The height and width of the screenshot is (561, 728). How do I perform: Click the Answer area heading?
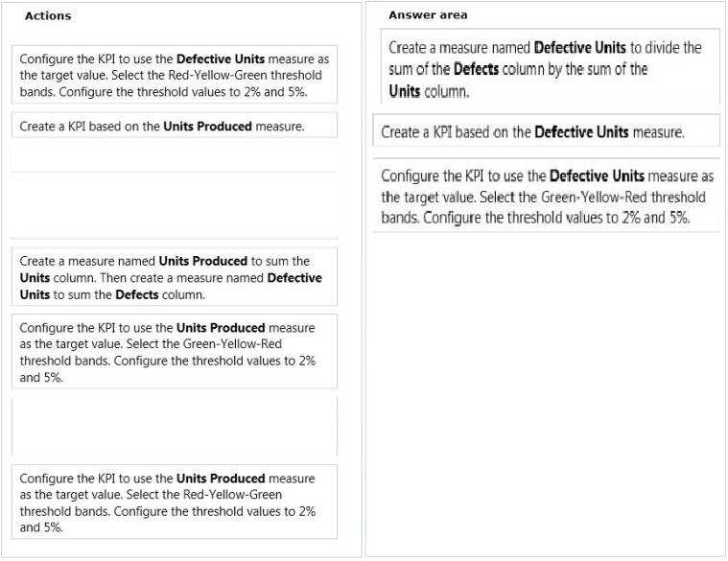pyautogui.click(x=428, y=14)
